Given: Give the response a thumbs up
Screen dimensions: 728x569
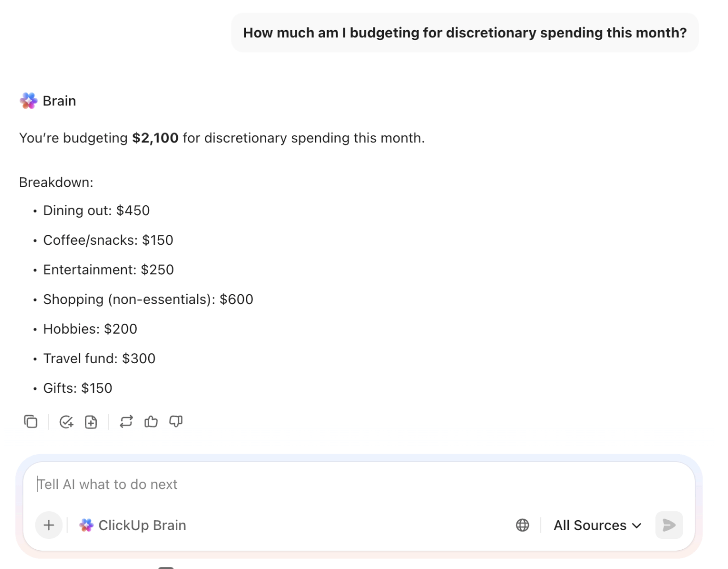Looking at the screenshot, I should (151, 421).
